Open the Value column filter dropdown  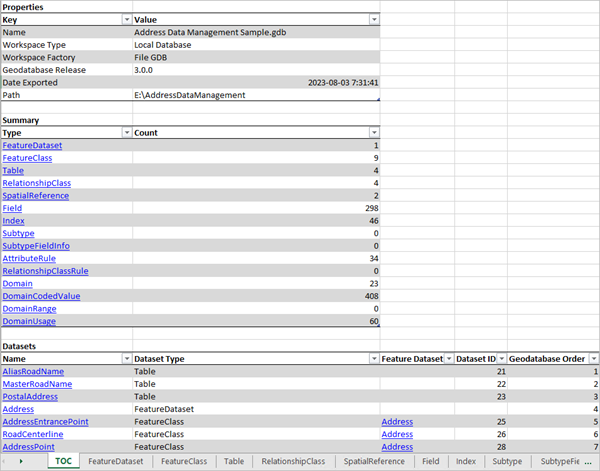click(x=374, y=19)
